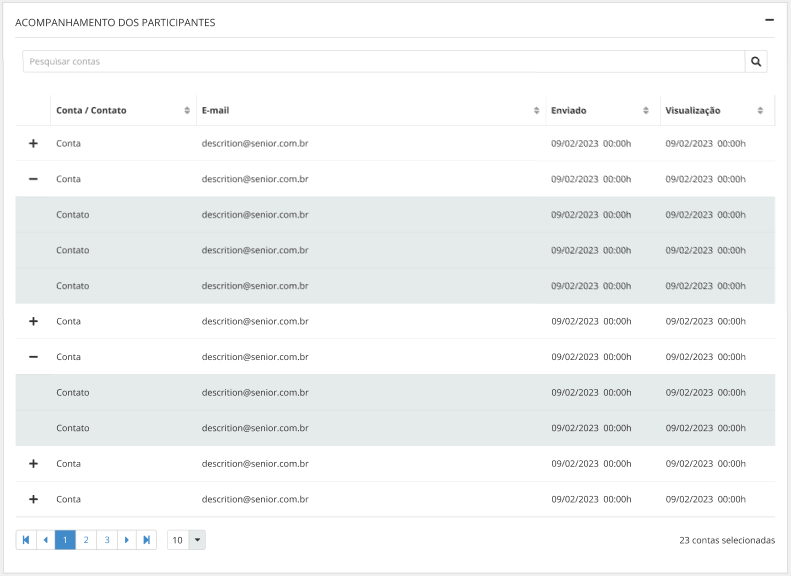Image resolution: width=791 pixels, height=576 pixels.
Task: Expand the Conta row below the first Contato group
Action: click(x=33, y=322)
